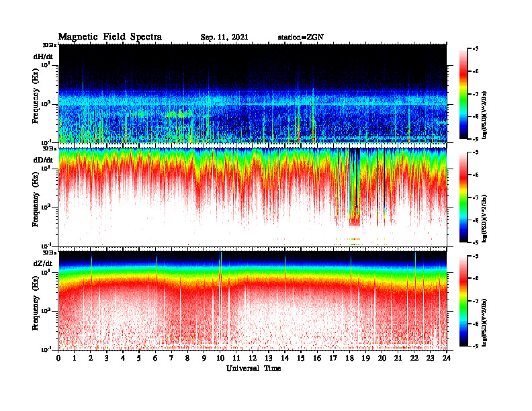Click the 32Hz label atop dH/dt axis
This screenshot has width=532, height=411.
click(50, 45)
